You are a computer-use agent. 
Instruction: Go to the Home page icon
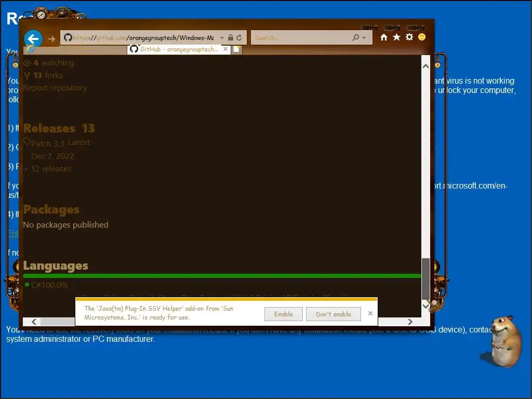(x=384, y=37)
